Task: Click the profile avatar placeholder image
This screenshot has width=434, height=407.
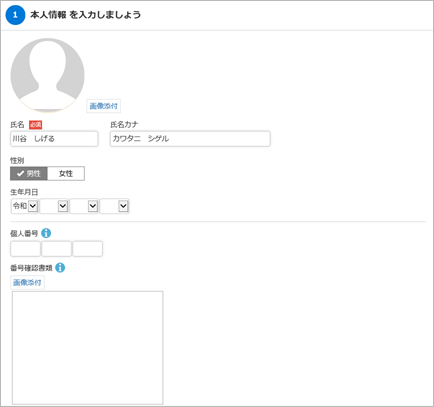Action: click(x=48, y=75)
